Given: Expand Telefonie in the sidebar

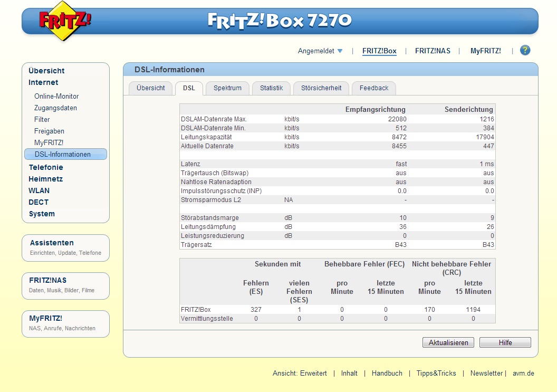Looking at the screenshot, I should pos(46,167).
